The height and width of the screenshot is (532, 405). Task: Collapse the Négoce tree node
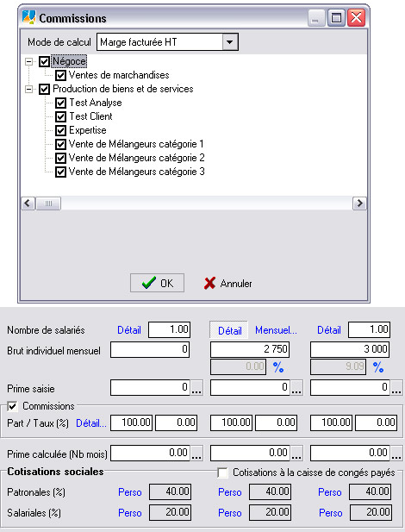tap(29, 62)
